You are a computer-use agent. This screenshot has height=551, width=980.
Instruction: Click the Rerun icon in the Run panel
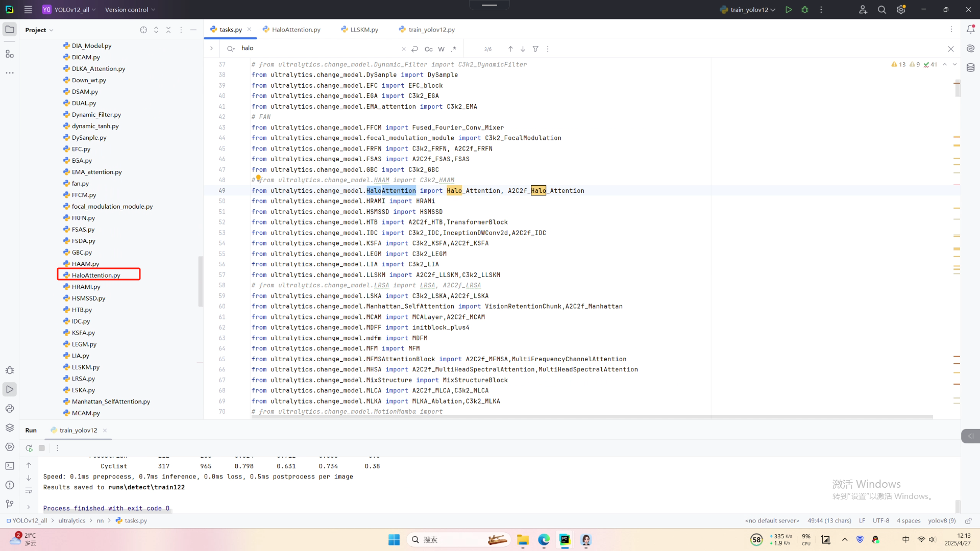(x=29, y=448)
